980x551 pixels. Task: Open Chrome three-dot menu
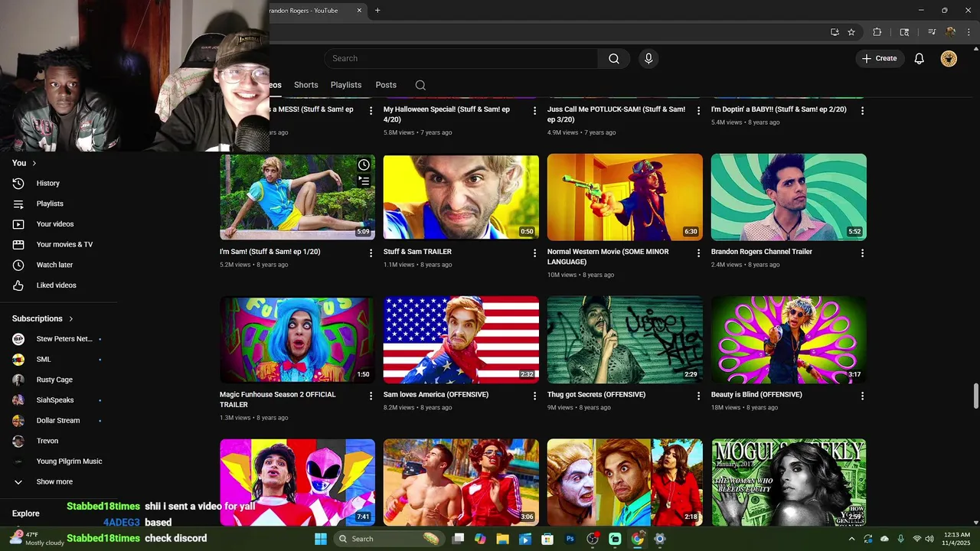point(967,32)
